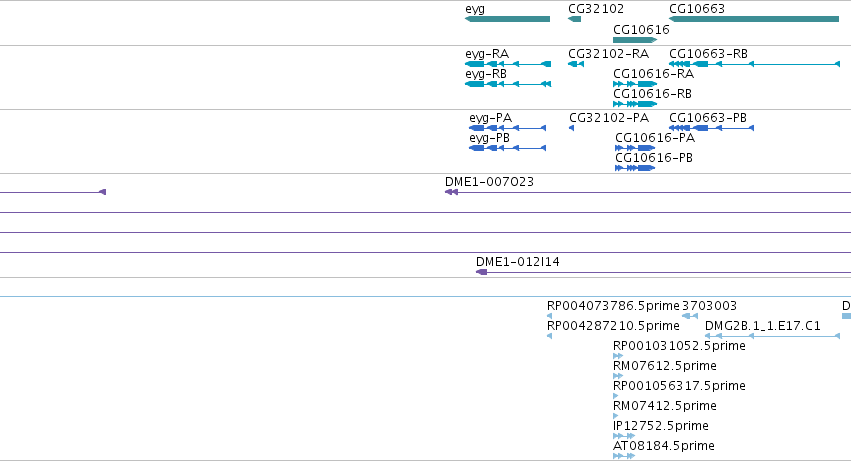Click the CG10616-RA transcript glyph

(x=635, y=84)
